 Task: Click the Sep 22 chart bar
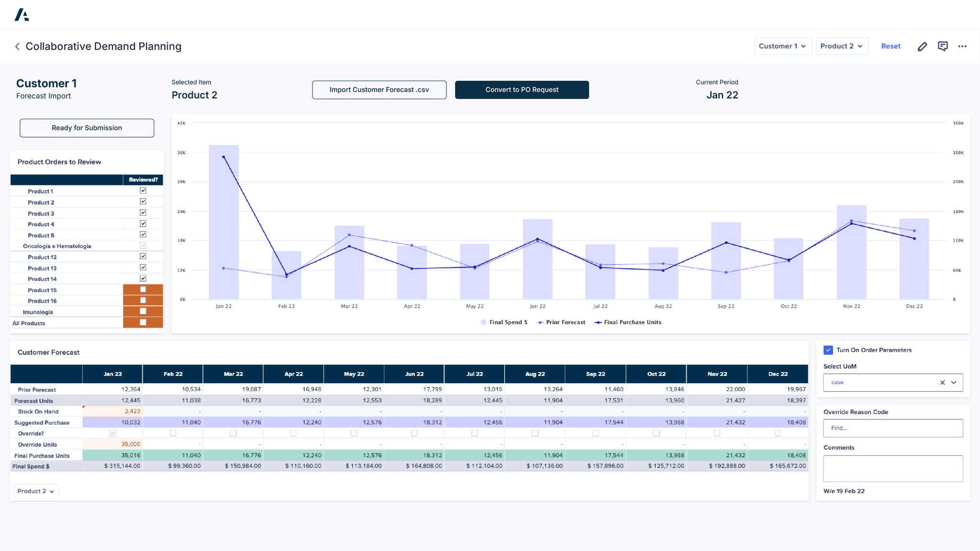point(726,261)
